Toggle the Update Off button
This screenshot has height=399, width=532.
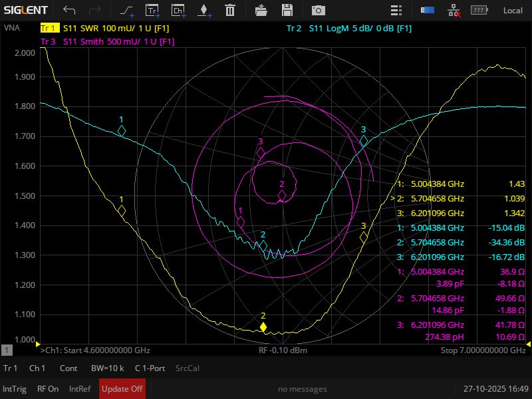[122, 389]
